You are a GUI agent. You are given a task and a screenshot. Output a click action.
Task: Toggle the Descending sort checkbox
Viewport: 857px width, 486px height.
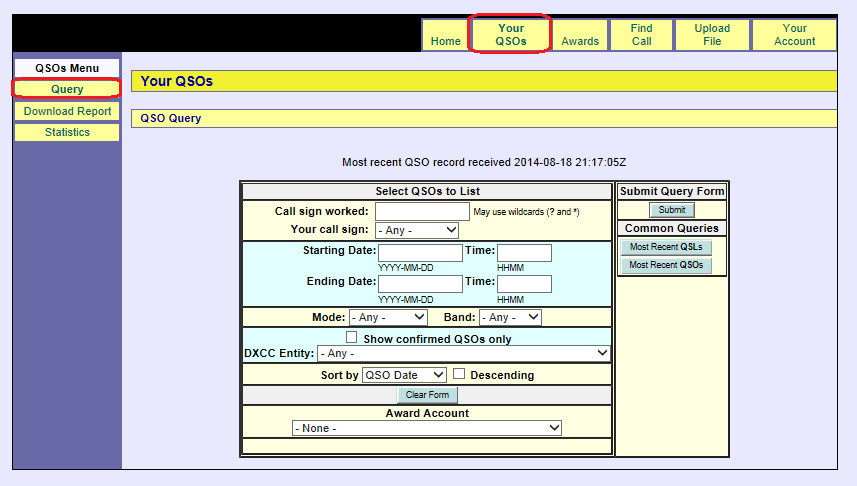point(459,374)
